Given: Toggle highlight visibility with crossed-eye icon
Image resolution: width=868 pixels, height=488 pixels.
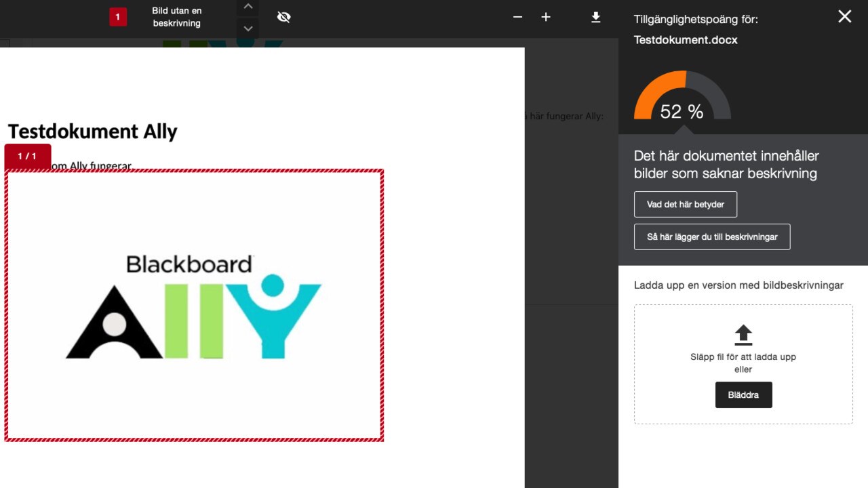Looking at the screenshot, I should [284, 18].
